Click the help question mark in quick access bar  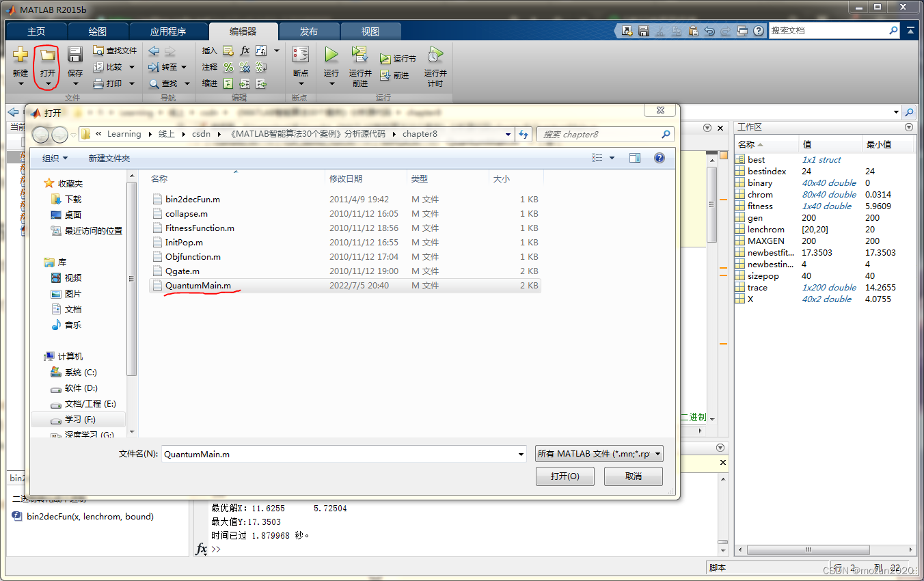tap(759, 31)
